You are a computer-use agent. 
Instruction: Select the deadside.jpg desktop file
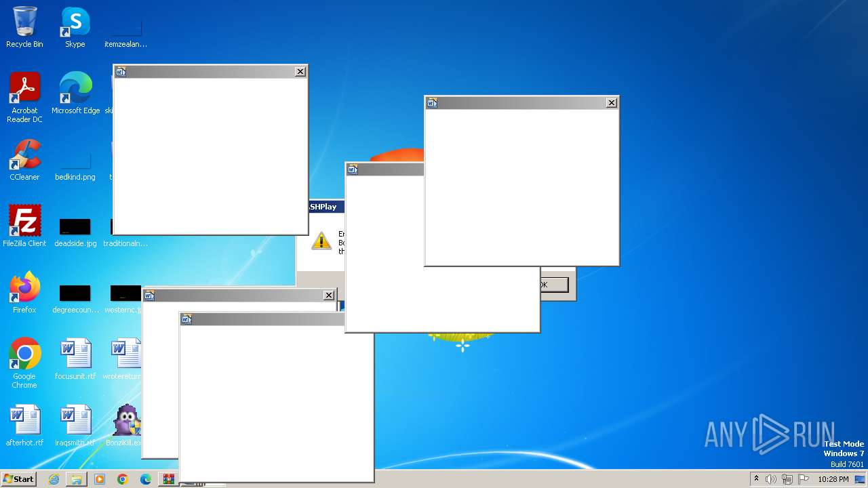pyautogui.click(x=75, y=233)
